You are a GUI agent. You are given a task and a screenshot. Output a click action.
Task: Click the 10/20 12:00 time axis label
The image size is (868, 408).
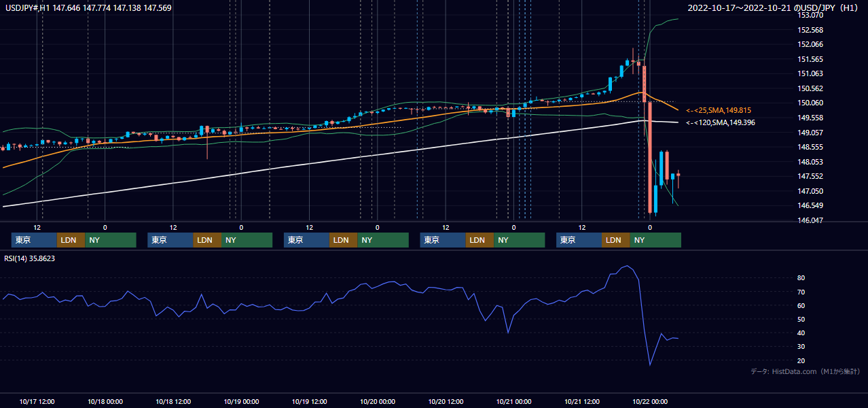446,401
